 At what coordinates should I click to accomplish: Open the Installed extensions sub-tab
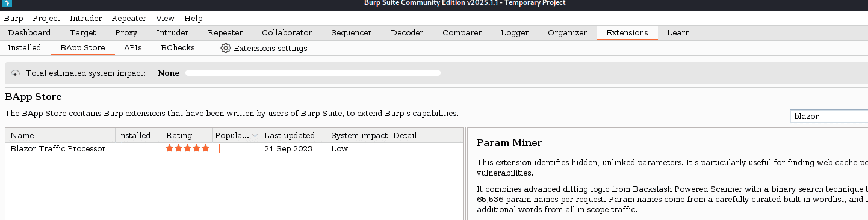tap(25, 48)
